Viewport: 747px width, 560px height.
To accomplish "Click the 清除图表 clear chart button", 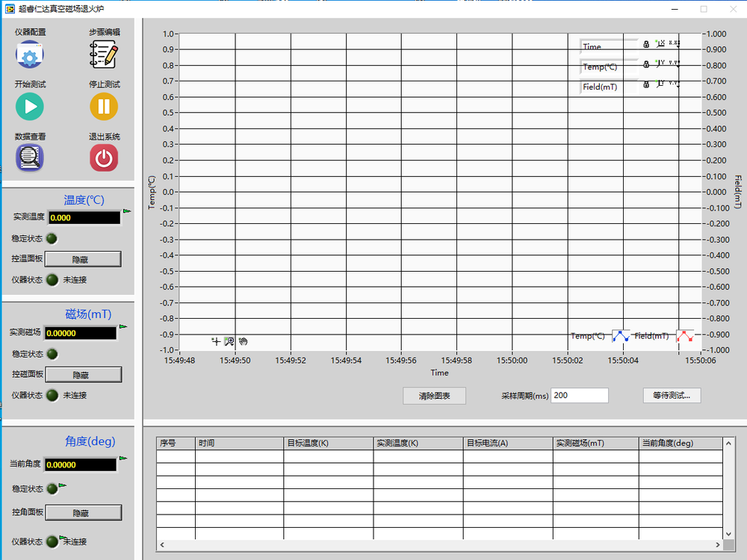I will (x=434, y=396).
